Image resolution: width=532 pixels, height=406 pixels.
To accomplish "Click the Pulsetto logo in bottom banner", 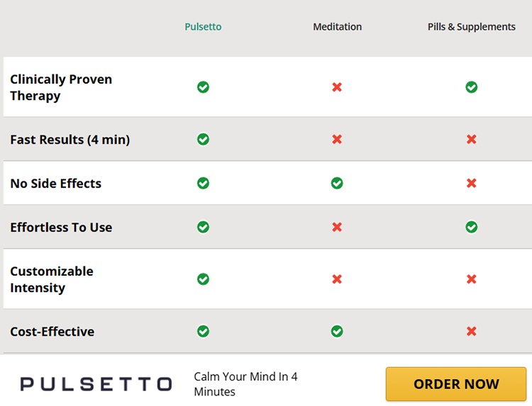I will pyautogui.click(x=96, y=384).
